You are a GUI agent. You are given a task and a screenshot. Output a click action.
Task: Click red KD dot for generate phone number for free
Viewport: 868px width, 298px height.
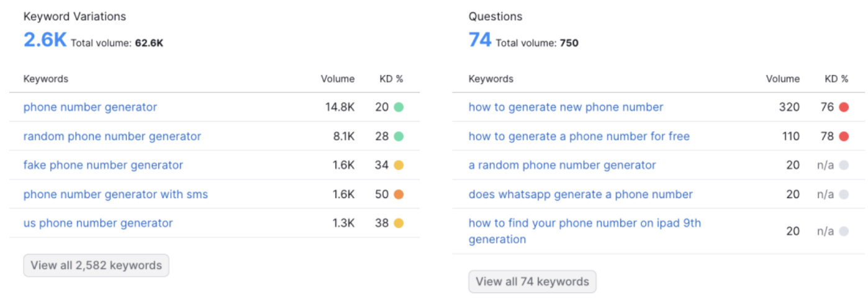tap(844, 137)
